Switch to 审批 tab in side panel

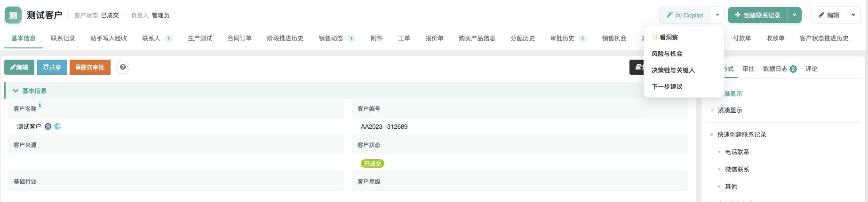point(749,69)
